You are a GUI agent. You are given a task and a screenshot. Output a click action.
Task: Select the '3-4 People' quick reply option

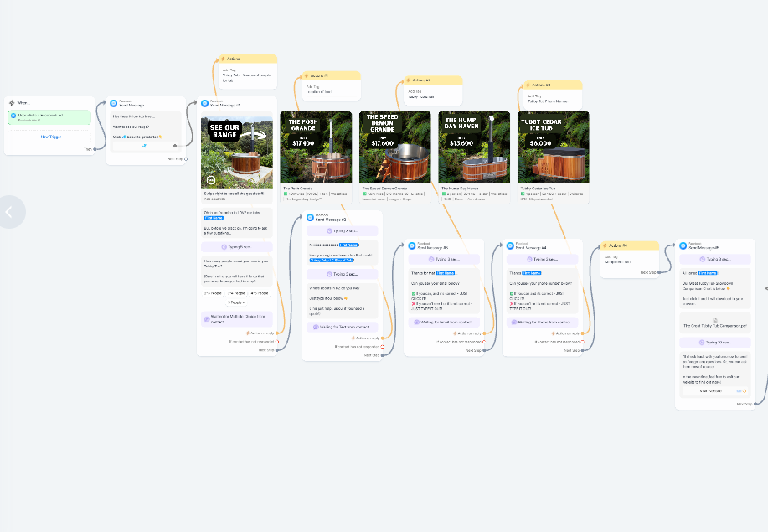pos(236,293)
